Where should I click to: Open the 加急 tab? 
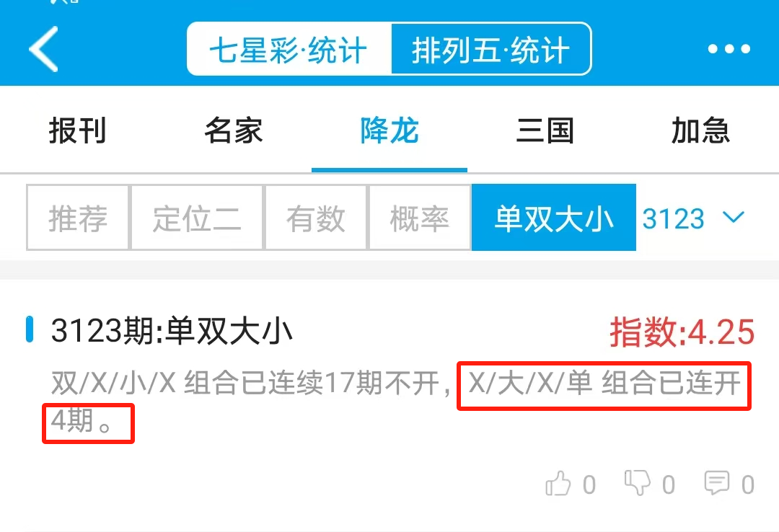pyautogui.click(x=700, y=130)
